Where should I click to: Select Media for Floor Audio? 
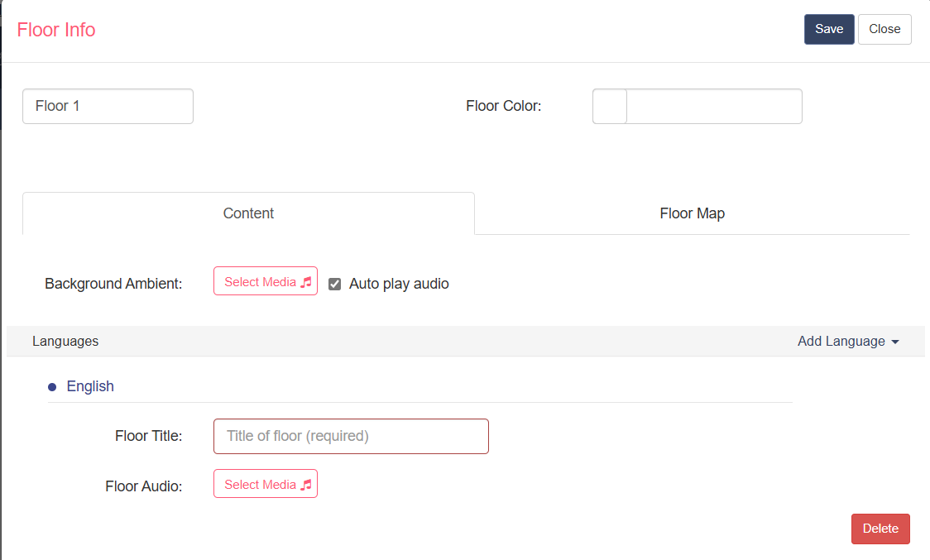click(x=266, y=484)
